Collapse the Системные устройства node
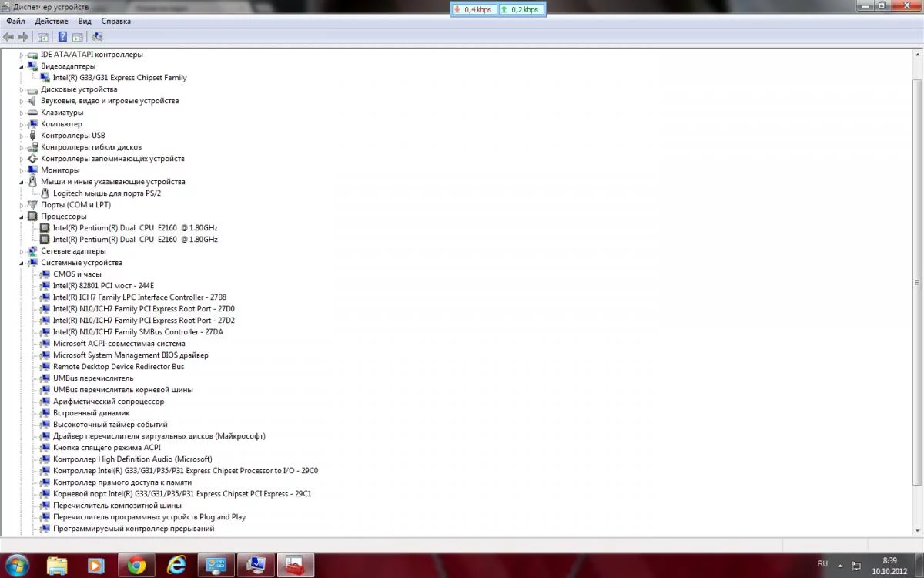924x578 pixels. [22, 263]
